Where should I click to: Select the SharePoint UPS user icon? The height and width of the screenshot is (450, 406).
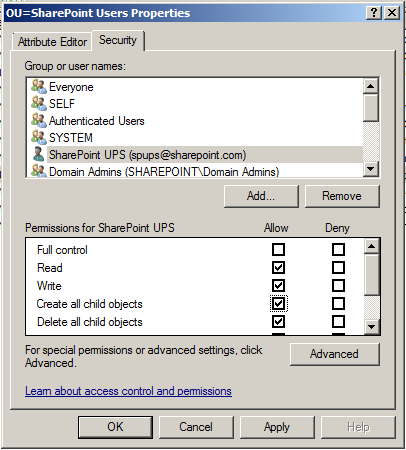point(39,154)
